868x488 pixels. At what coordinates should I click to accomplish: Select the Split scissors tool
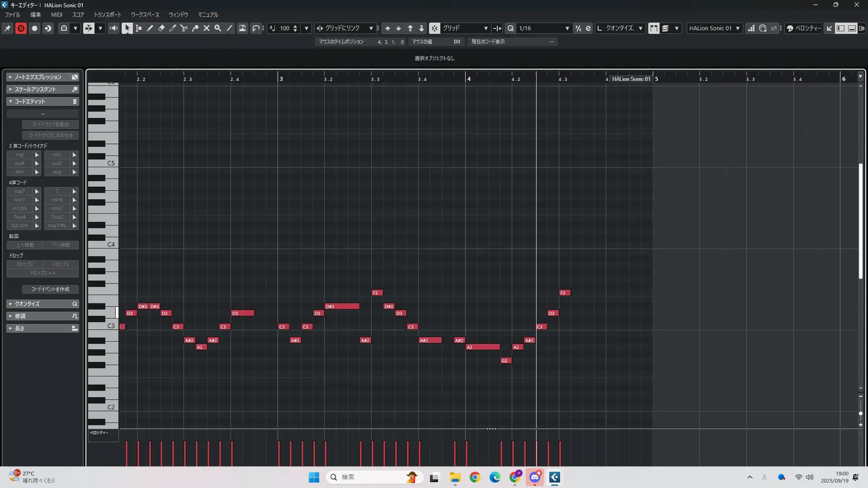(x=184, y=28)
